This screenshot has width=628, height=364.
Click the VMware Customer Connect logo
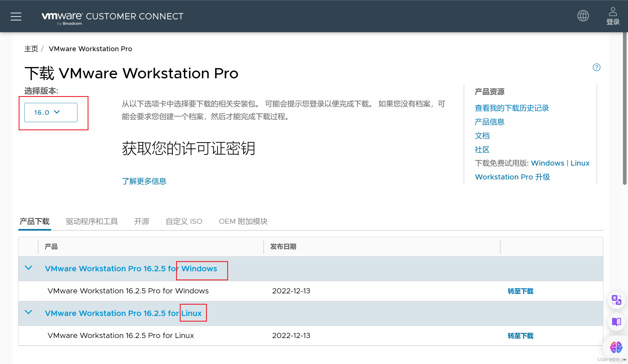(112, 18)
